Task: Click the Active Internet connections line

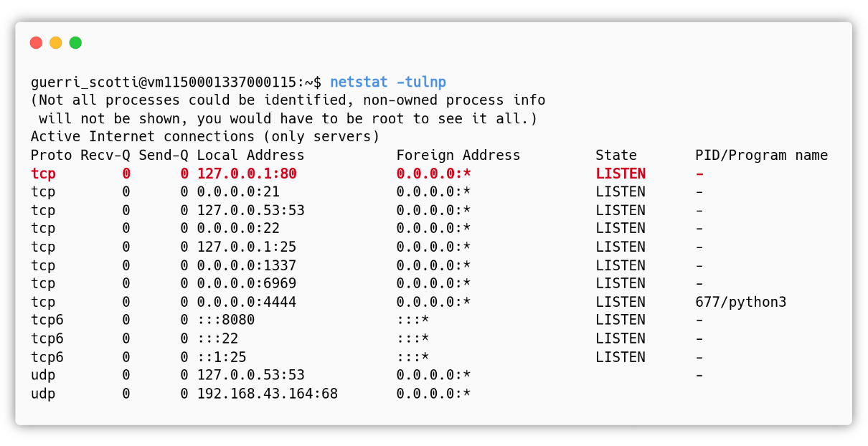Action: click(205, 136)
